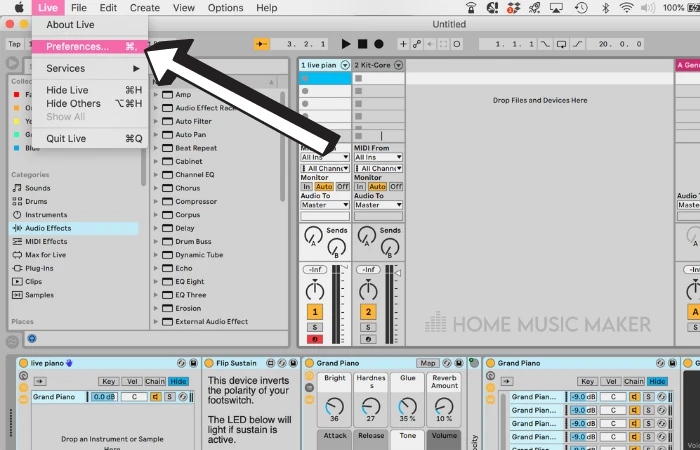Set track 1 monitor to In

tap(306, 187)
